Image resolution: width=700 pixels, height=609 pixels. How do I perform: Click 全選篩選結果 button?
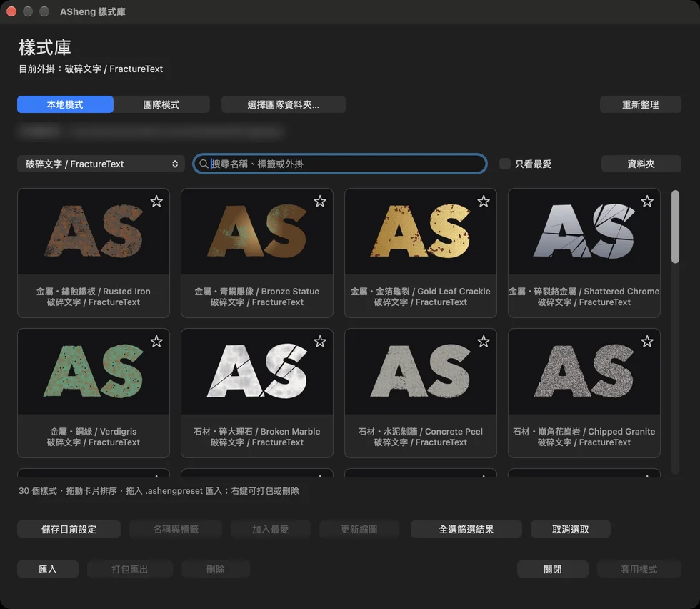click(x=466, y=529)
